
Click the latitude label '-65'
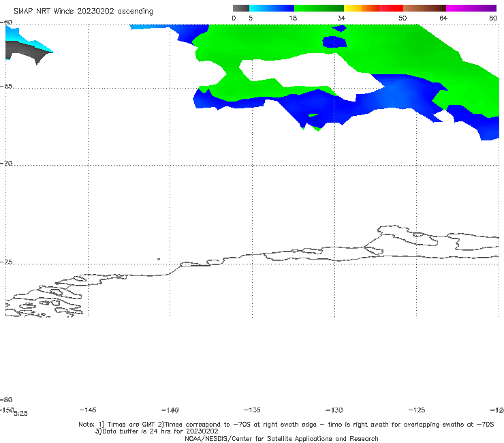point(6,87)
